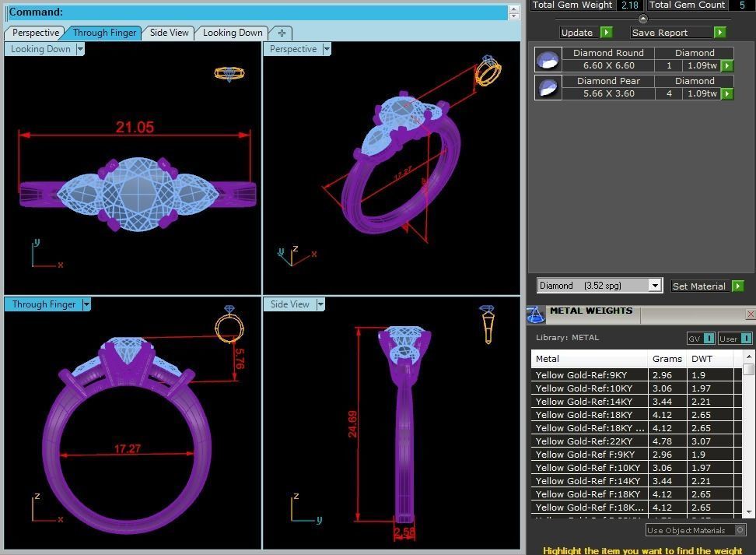Open the Side View viewport menu arrow
756x555 pixels.
(320, 304)
